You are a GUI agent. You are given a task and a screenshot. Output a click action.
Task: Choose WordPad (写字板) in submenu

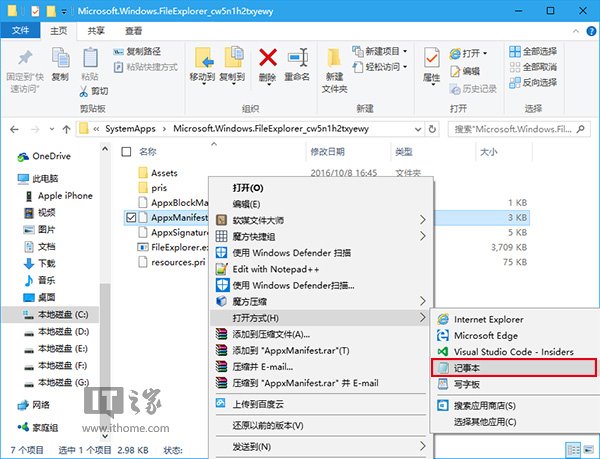pos(513,384)
